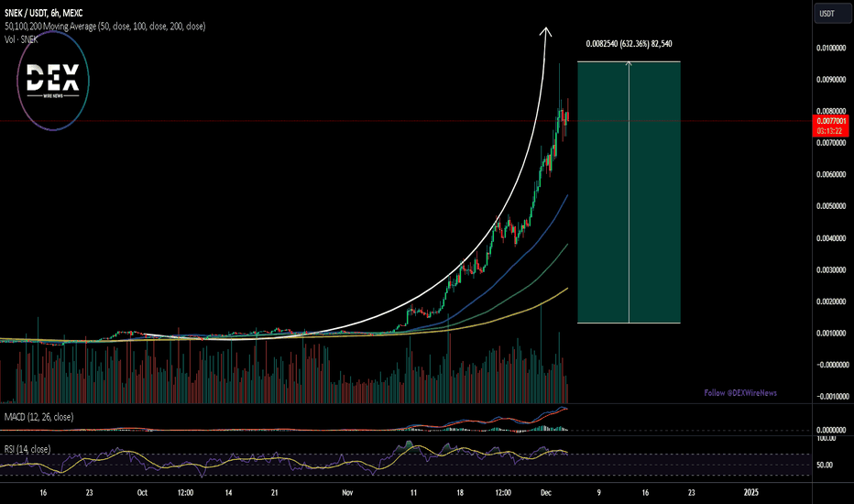Click the Dec label on time axis
This screenshot has height=504, width=854.
(546, 493)
